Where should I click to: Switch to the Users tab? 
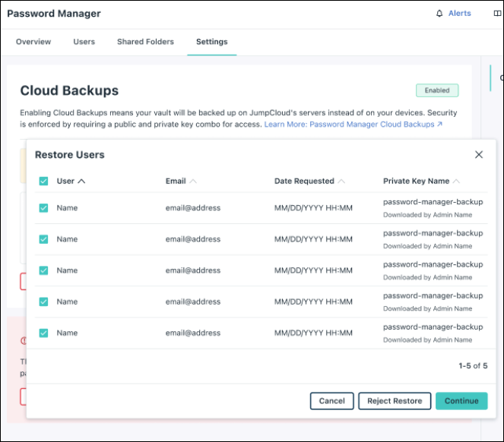[x=84, y=42]
